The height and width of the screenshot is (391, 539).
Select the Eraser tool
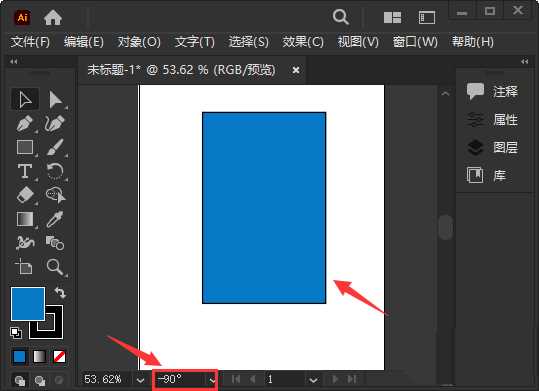pos(25,195)
